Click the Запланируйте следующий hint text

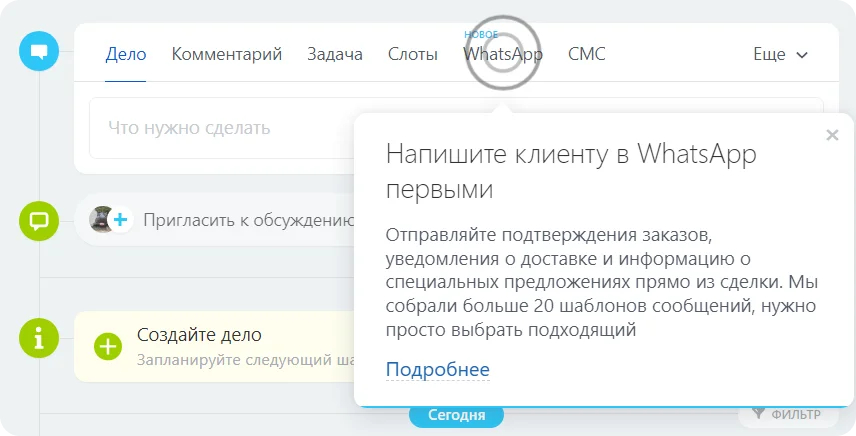245,360
